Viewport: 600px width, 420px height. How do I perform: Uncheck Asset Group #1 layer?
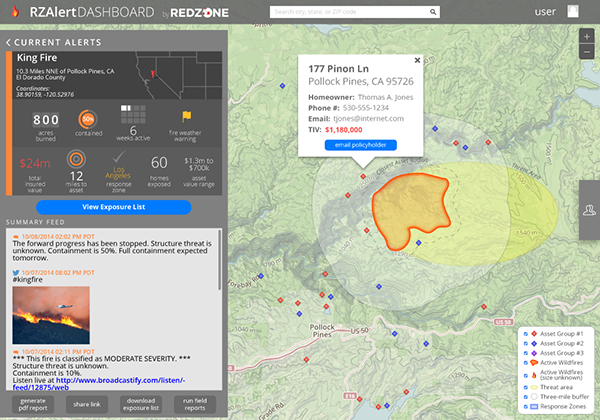click(527, 332)
